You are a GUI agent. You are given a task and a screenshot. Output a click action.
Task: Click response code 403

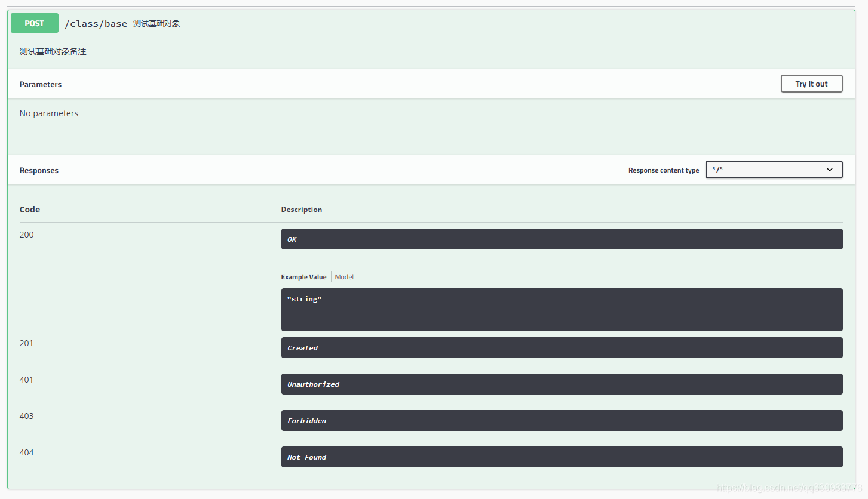click(x=27, y=416)
